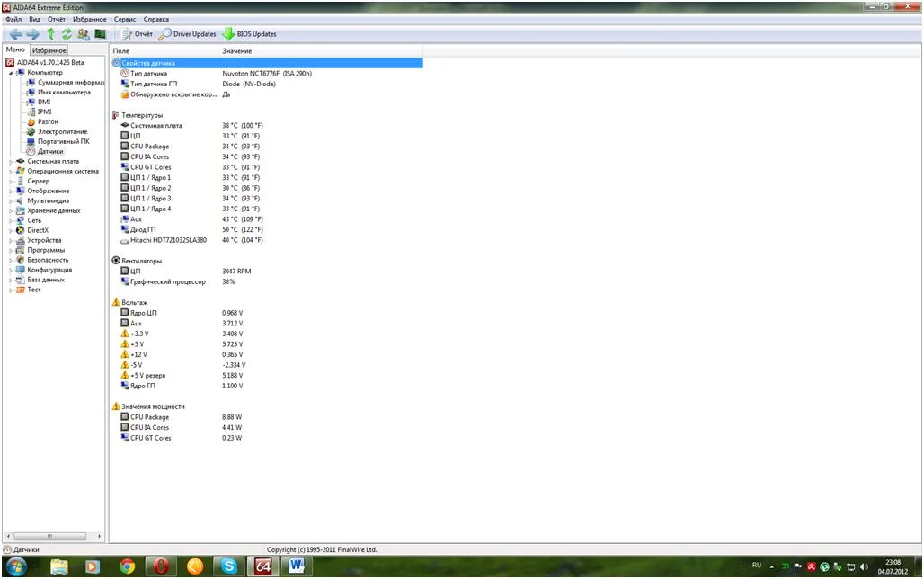Select the Устройства tree item
Viewport: 924px width, 579px height.
pyautogui.click(x=44, y=241)
